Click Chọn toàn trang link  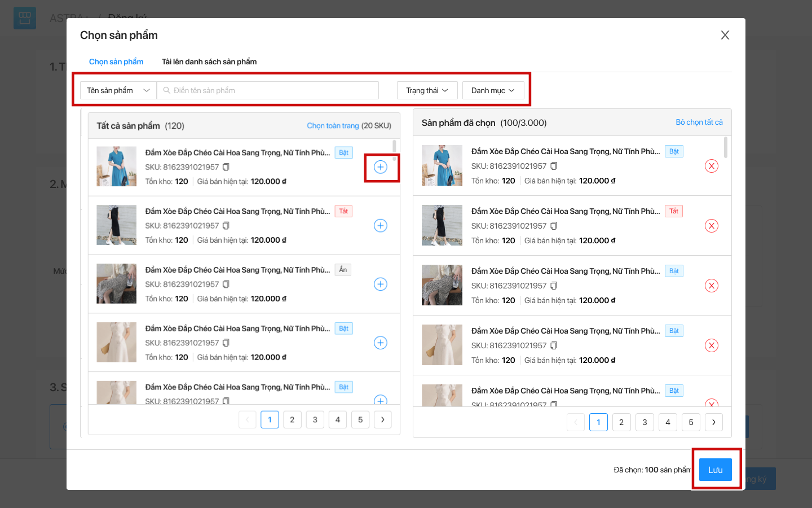[x=333, y=126]
